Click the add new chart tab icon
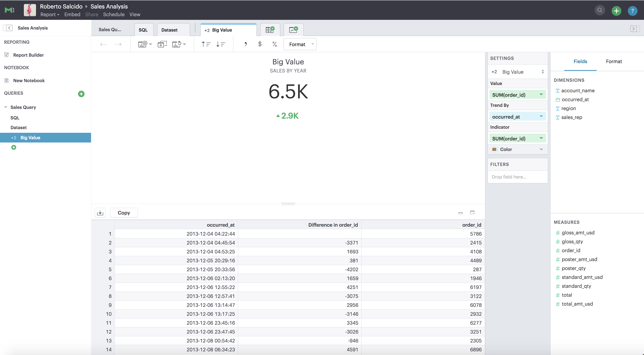 tap(293, 30)
